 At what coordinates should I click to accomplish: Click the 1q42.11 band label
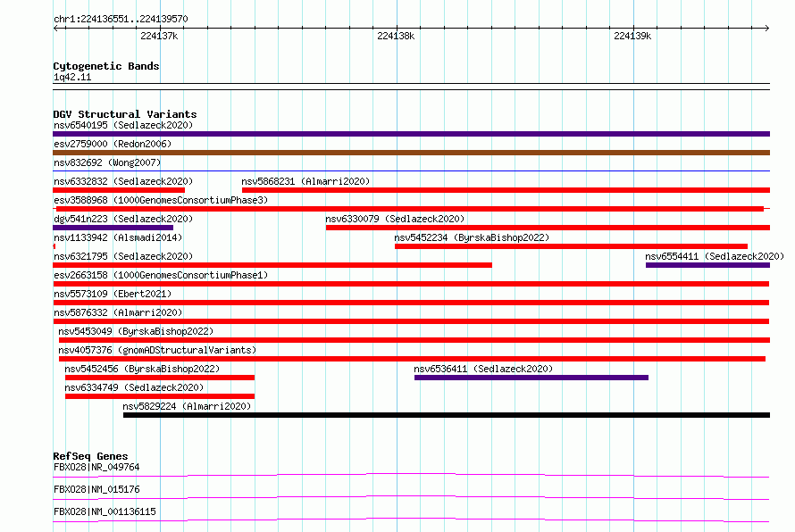point(72,78)
